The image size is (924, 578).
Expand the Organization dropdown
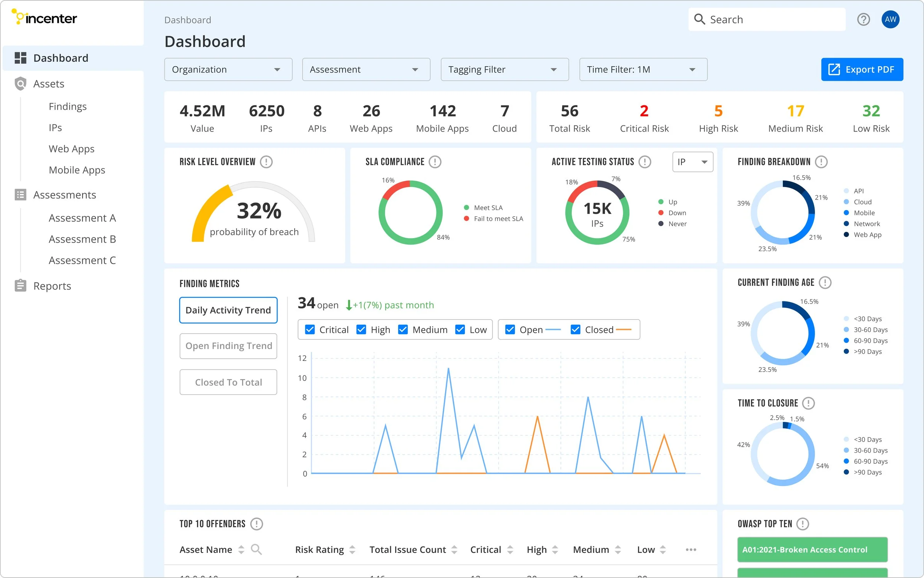coord(228,70)
